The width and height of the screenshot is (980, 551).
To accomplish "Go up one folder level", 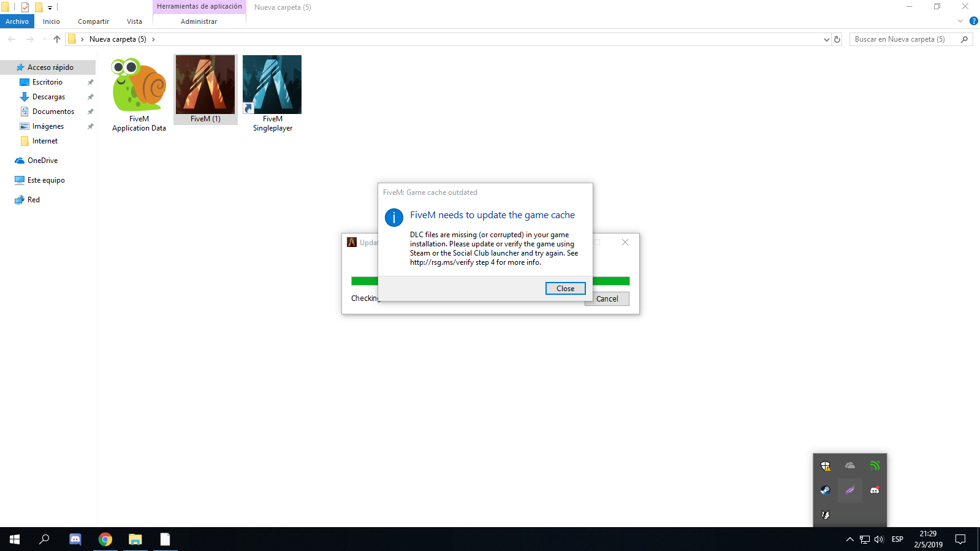I will (57, 39).
